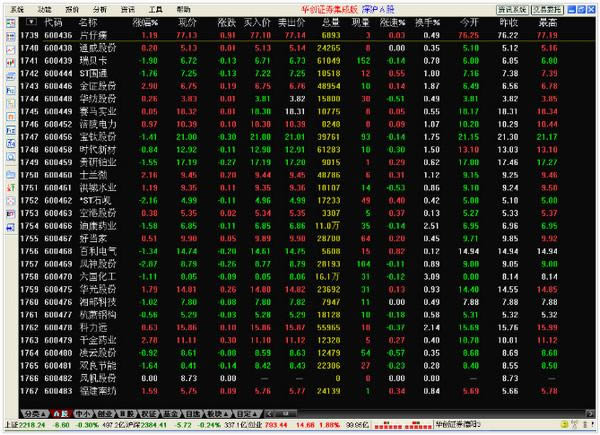
Task: Click the vertical scrollbar on the right edge
Action: (x=593, y=200)
